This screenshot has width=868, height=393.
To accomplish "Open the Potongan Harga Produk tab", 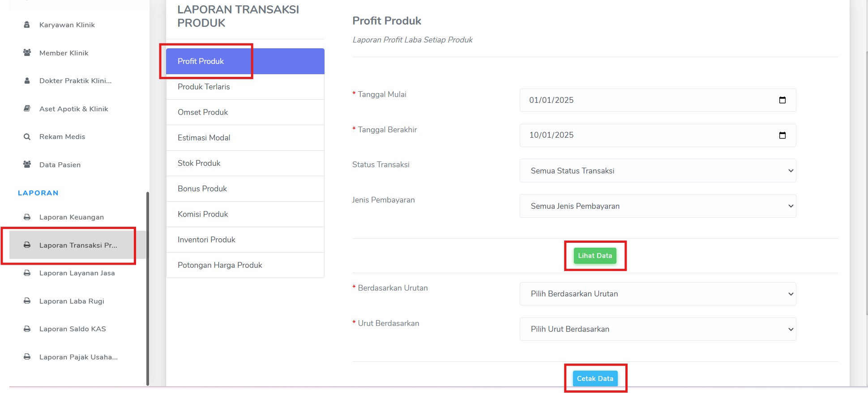I will point(245,265).
